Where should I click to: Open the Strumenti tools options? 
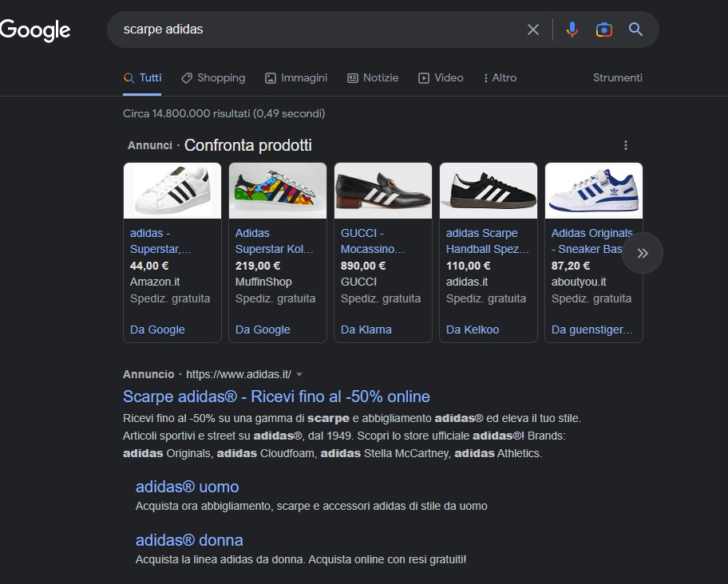click(x=618, y=78)
